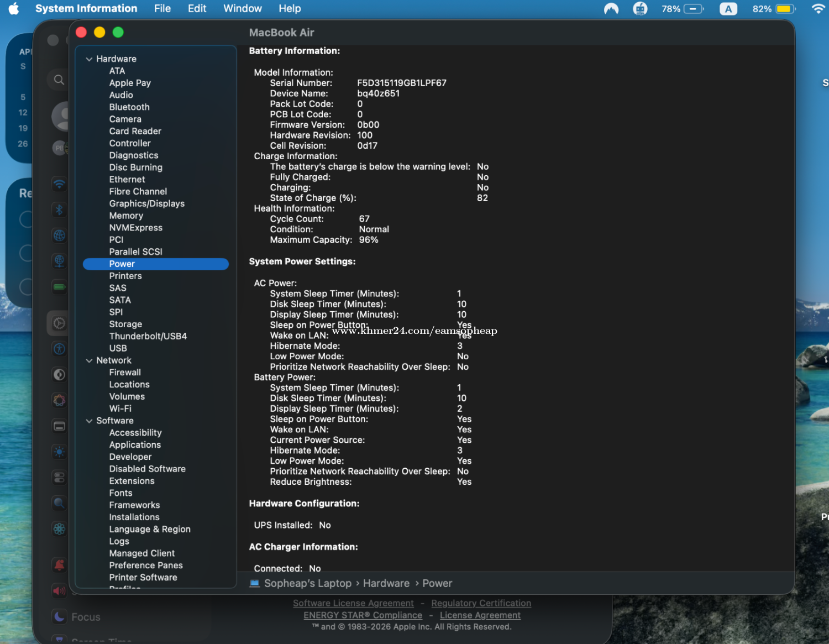Image resolution: width=829 pixels, height=644 pixels.
Task: Open Accessibility icon in System Settings sidebar
Action: point(59,349)
